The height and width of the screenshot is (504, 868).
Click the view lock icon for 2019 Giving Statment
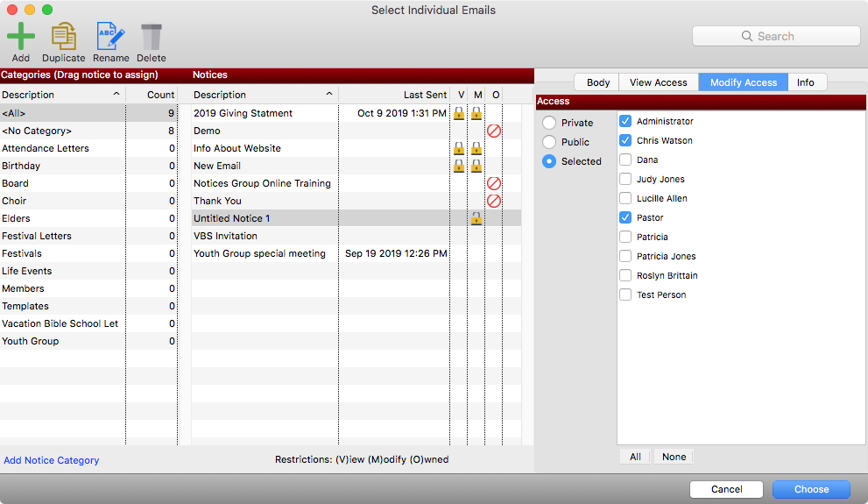pos(458,113)
